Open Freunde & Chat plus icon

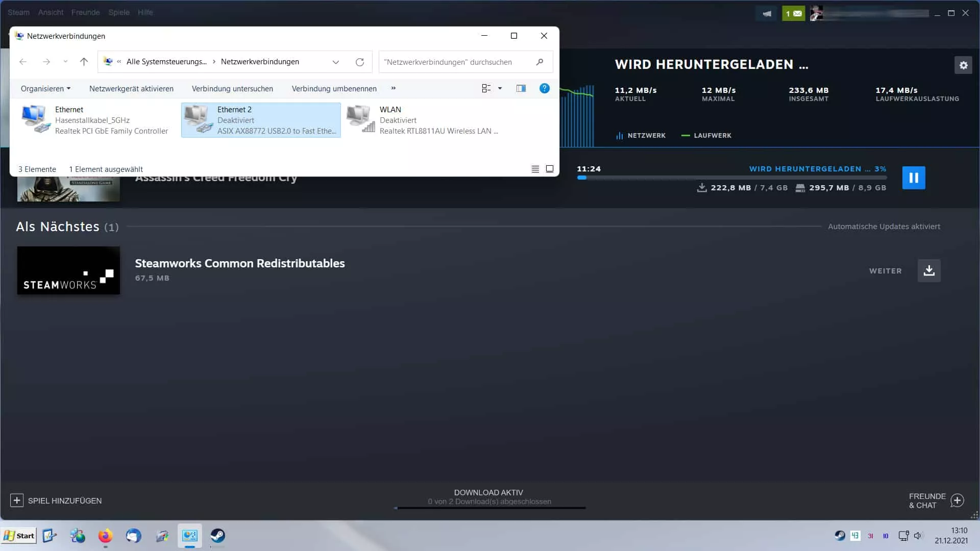[x=958, y=500]
